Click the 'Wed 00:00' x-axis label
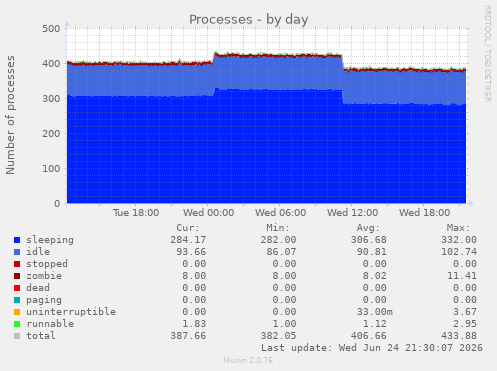The width and height of the screenshot is (497, 371). 208,213
